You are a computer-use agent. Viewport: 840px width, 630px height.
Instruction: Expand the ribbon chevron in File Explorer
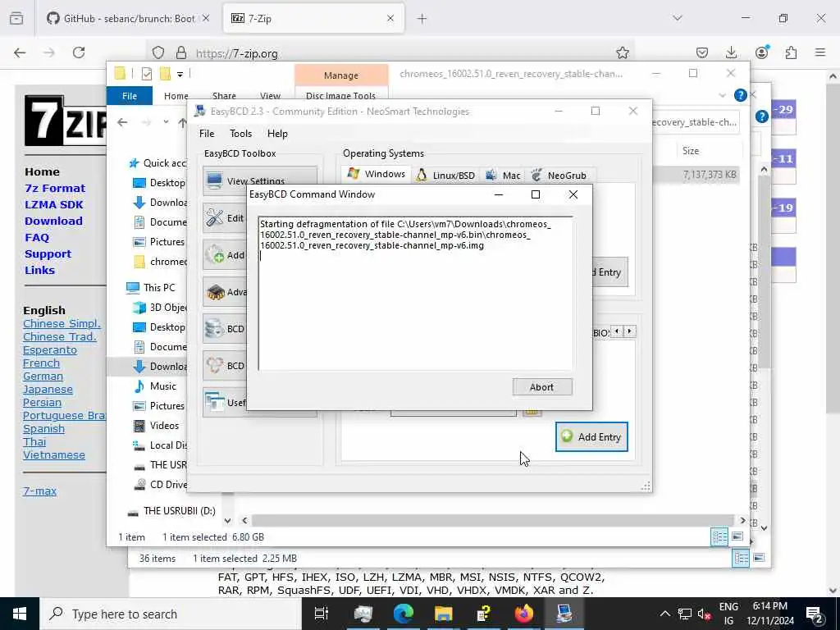[722, 95]
